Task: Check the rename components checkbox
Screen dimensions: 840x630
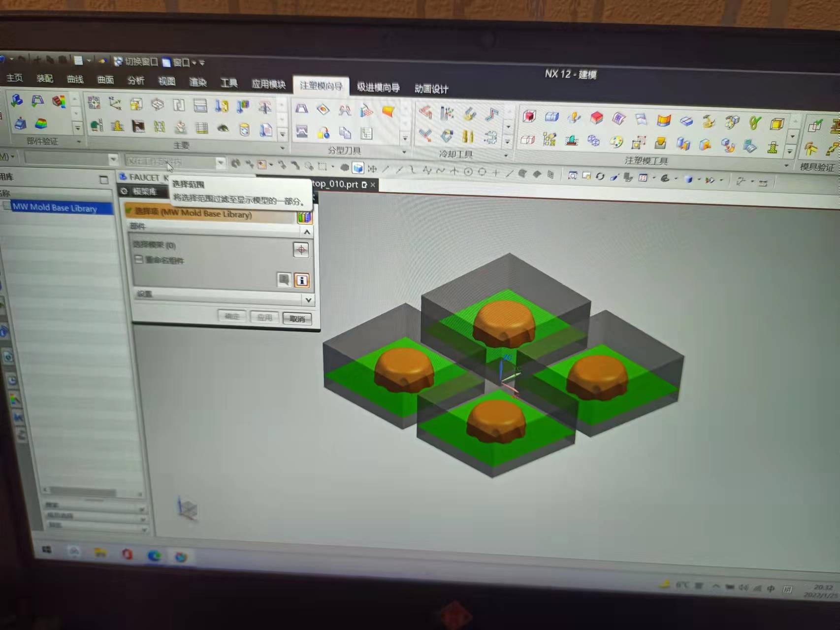Action: (139, 259)
